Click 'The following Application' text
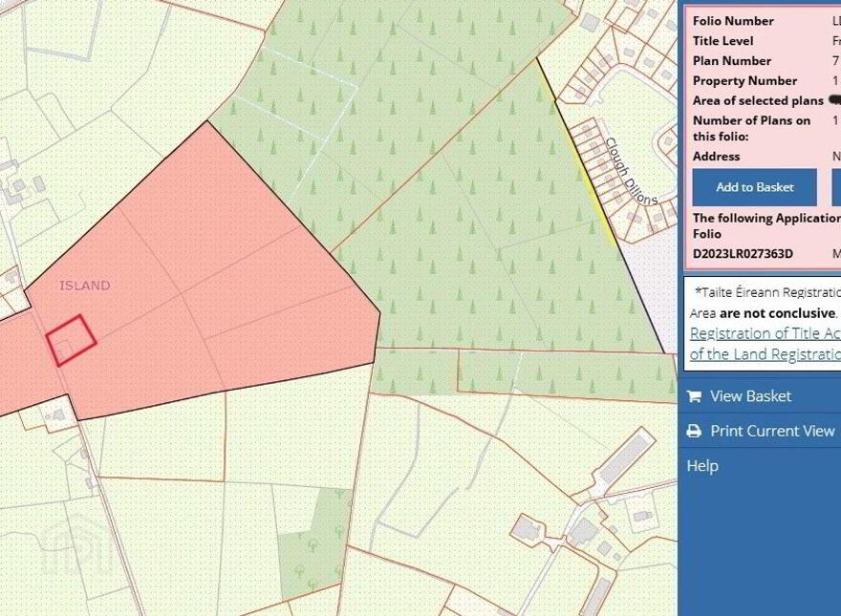Image resolution: width=841 pixels, height=616 pixels. coord(766,218)
